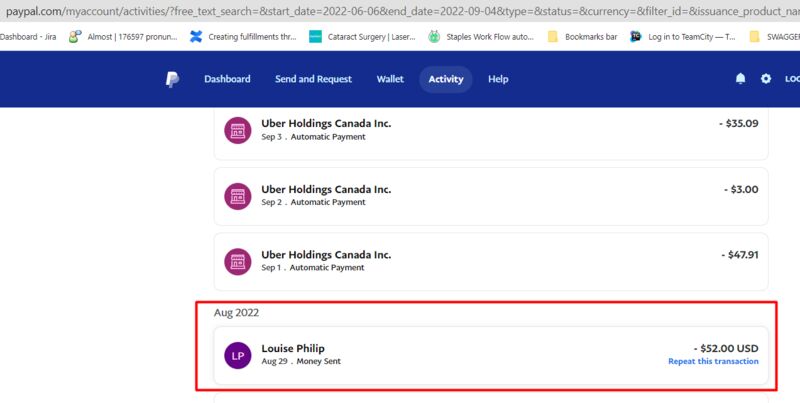
Task: Click Repeat this transaction link
Action: coord(713,361)
